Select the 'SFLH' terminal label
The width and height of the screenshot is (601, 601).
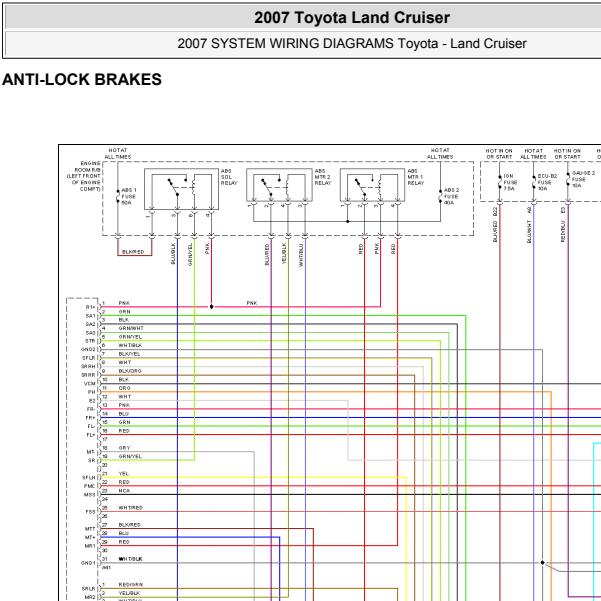coord(89,478)
